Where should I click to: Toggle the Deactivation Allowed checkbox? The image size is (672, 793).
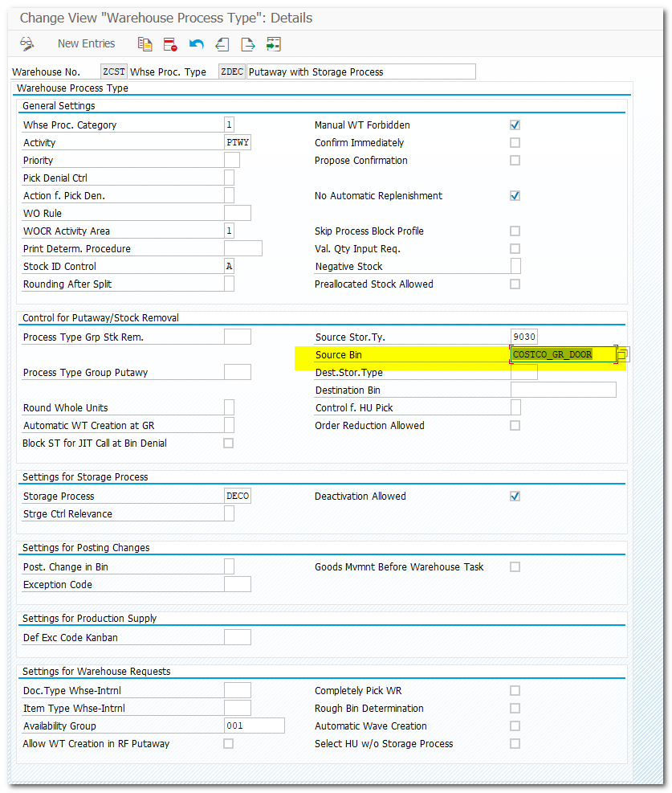pos(515,497)
